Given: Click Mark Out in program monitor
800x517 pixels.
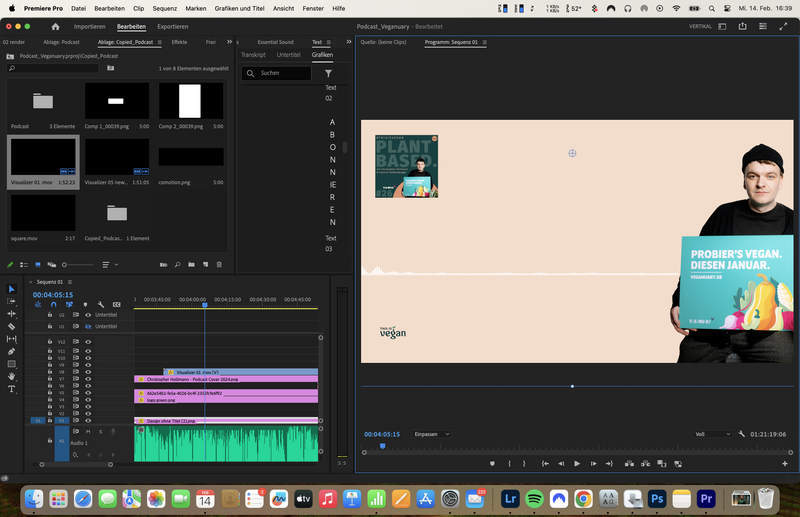Looking at the screenshot, I should [x=524, y=464].
